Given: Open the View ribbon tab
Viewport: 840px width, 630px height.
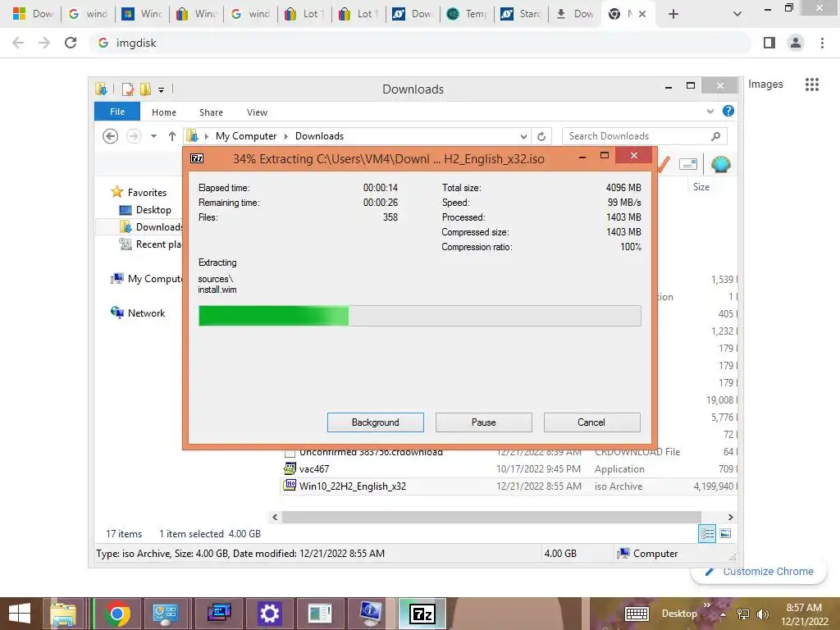Looking at the screenshot, I should 257,112.
